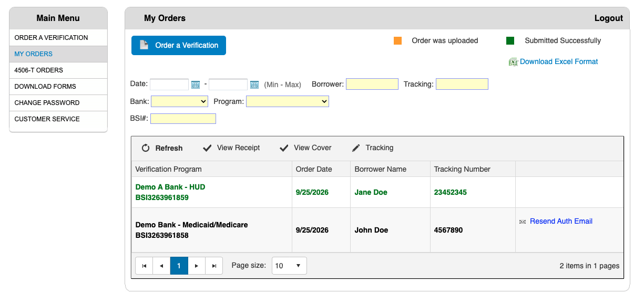Open the start date calendar picker

click(196, 85)
